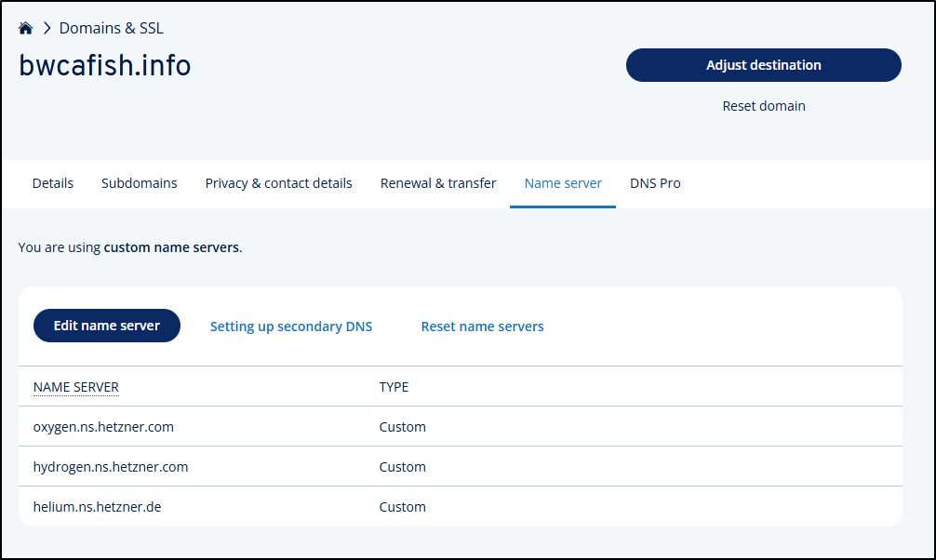Viewport: 936px width, 560px height.
Task: Open Privacy & contact details tab
Action: click(x=278, y=183)
